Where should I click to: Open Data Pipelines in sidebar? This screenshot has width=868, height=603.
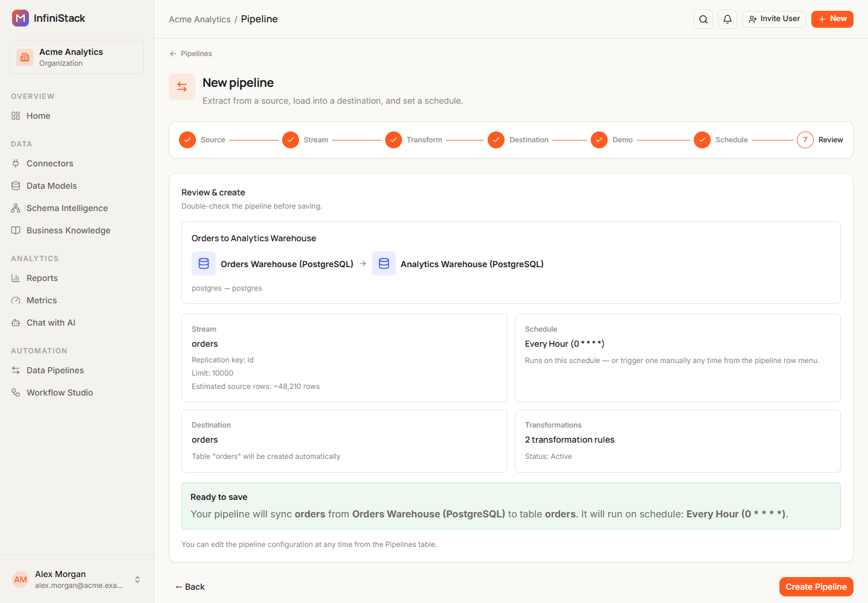pyautogui.click(x=77, y=370)
